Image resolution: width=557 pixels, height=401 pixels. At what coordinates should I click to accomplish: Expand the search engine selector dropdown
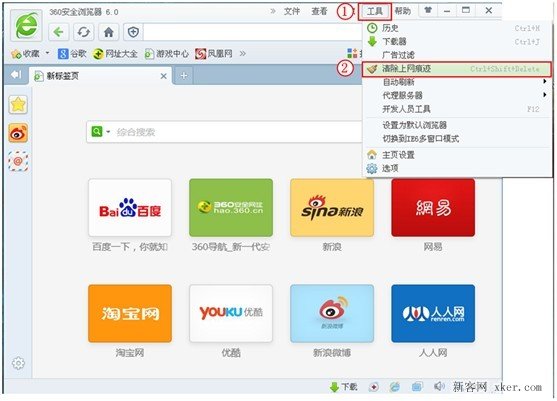coord(108,132)
